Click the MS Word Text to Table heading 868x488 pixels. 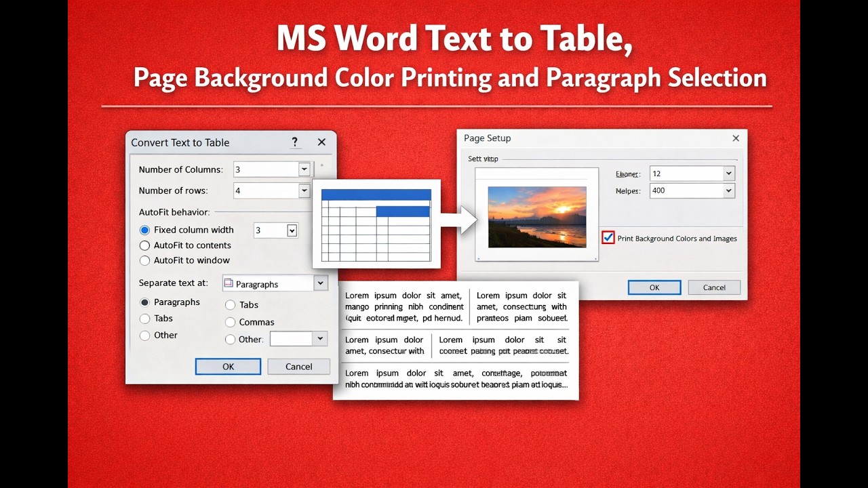coord(454,39)
